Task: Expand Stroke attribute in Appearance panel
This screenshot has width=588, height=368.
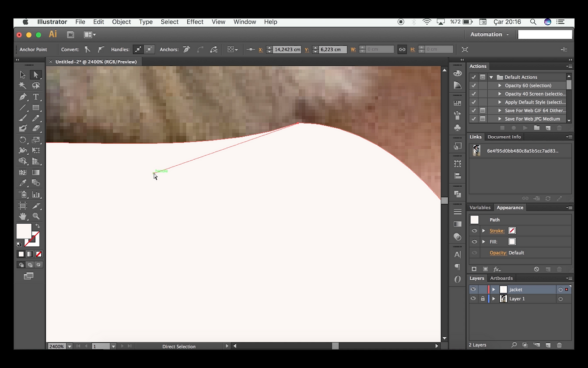Action: click(484, 231)
